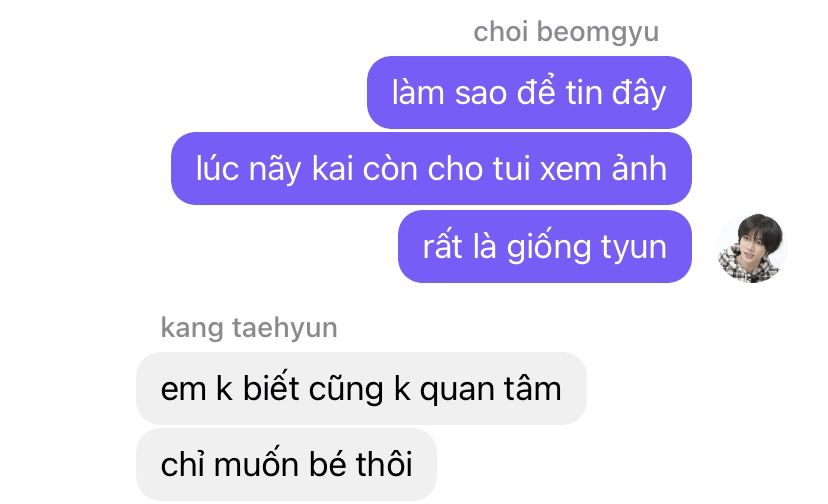The image size is (828, 504).
Task: Click the "rất là giống tyun" message bubble
Action: click(x=545, y=246)
